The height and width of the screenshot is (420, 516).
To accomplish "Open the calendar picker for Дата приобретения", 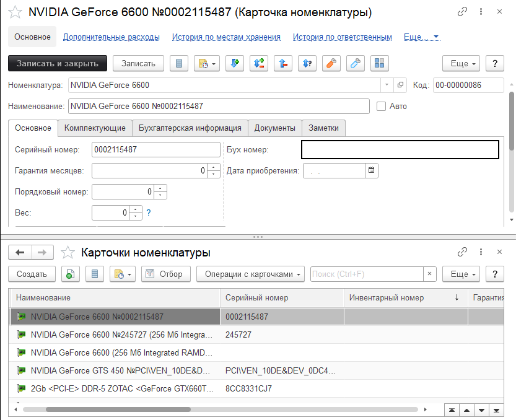I will pyautogui.click(x=372, y=170).
